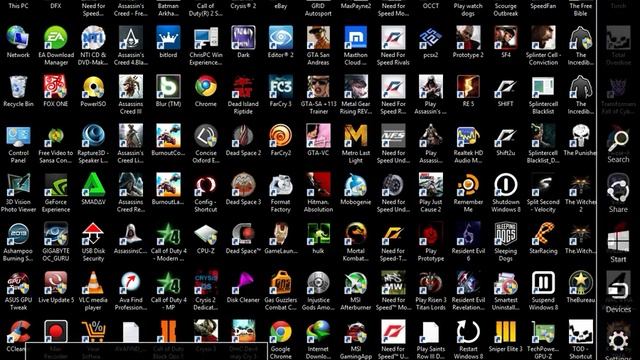Launch Chrome from the desktop
The image size is (640, 360).
click(x=206, y=87)
